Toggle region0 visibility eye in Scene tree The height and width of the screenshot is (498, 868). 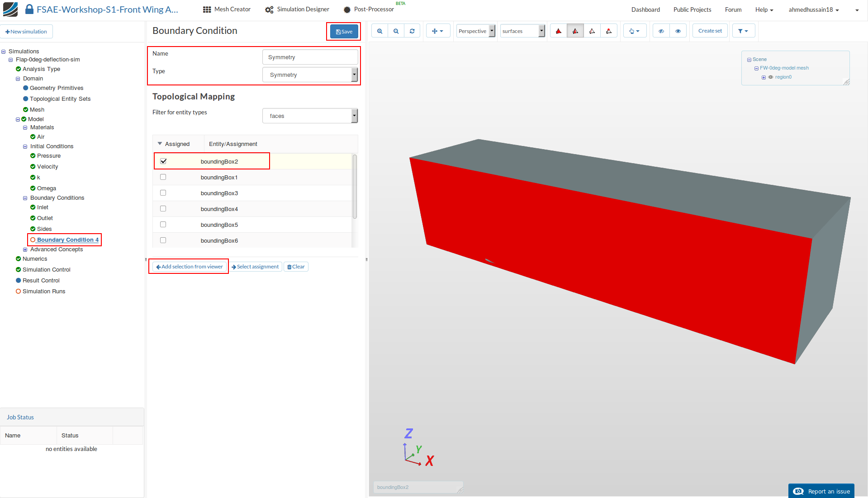(x=771, y=77)
